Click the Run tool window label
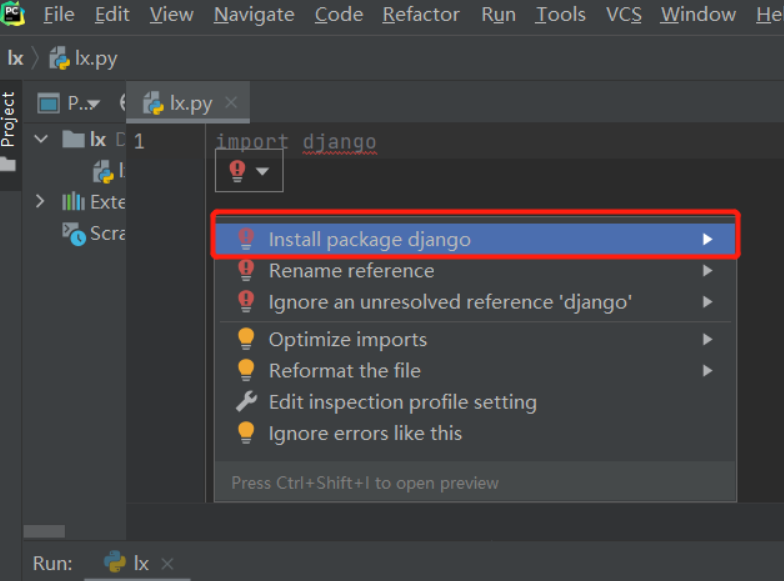 (52, 564)
